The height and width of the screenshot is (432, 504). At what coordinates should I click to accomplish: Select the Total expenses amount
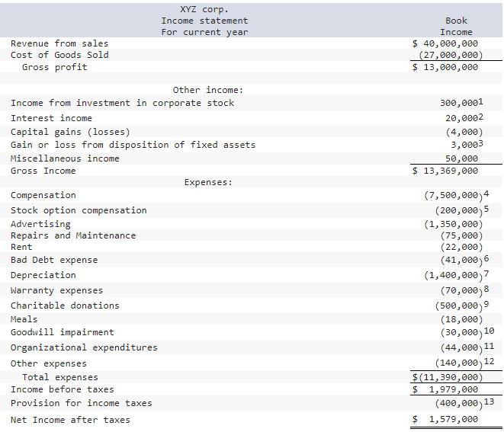[x=448, y=377]
